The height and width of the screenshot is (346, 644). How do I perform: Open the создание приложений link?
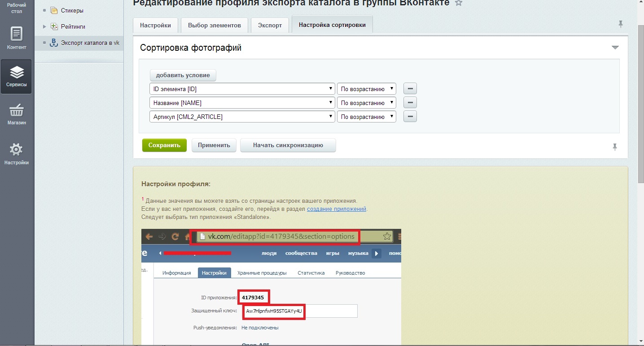click(x=337, y=208)
